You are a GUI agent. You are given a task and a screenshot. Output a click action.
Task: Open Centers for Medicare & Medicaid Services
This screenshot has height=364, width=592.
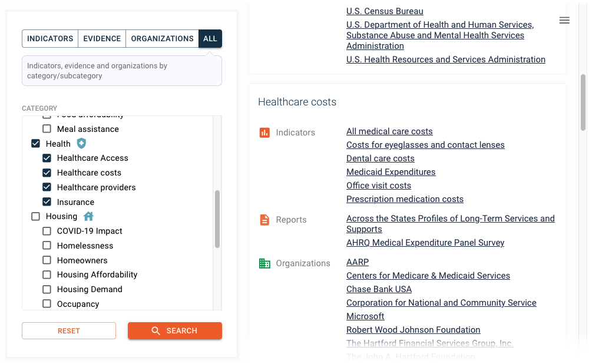click(x=428, y=276)
